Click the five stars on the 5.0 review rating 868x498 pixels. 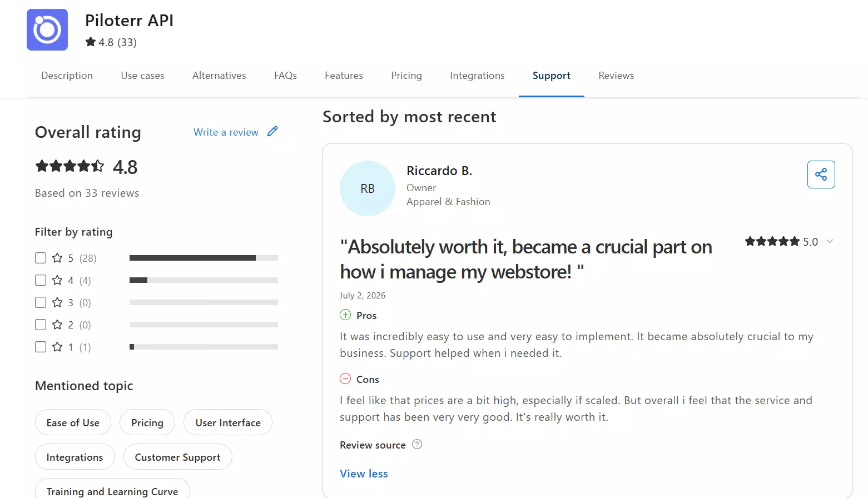772,241
